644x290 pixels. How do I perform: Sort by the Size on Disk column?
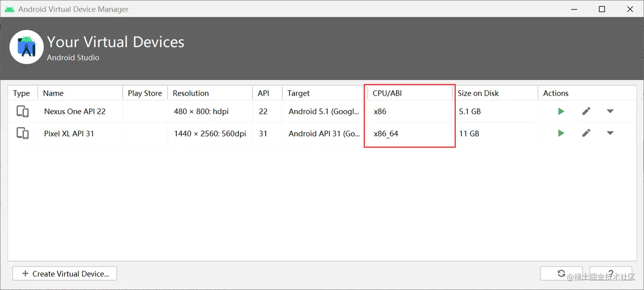[478, 93]
